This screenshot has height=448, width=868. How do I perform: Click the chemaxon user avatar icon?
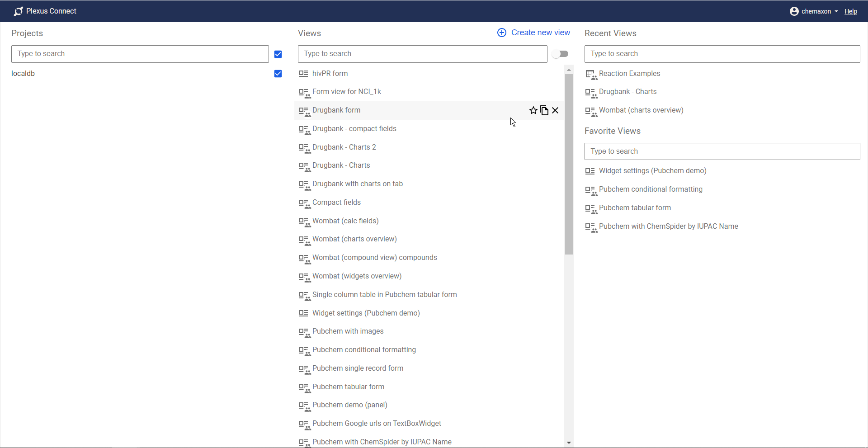click(x=794, y=11)
